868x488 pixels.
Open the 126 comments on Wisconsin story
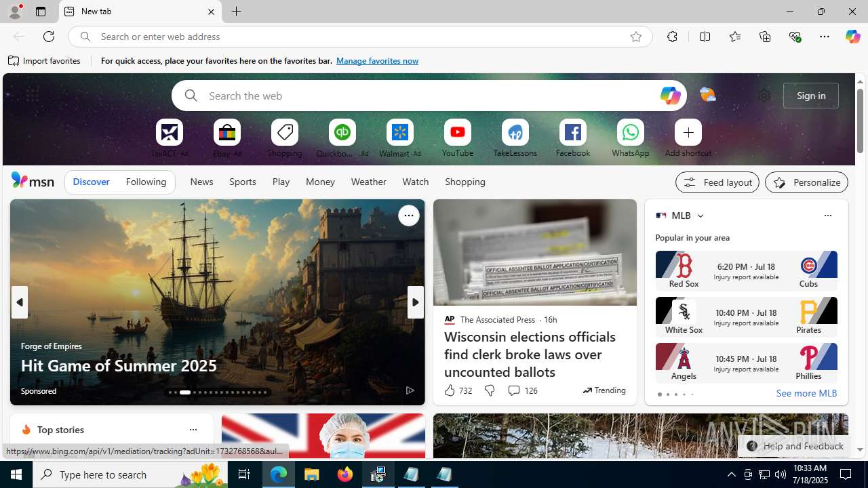click(522, 390)
